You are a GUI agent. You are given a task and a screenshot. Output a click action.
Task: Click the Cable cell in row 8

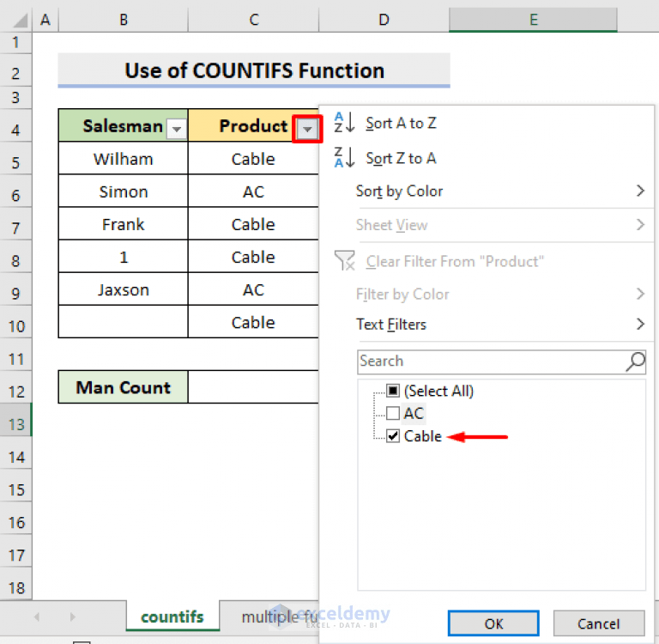click(253, 257)
